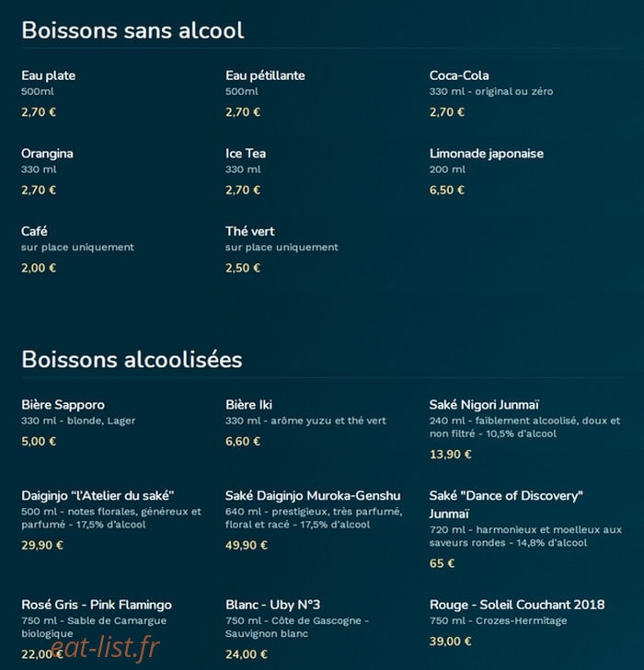Pick Saké "Dance of Discovery" Junmaï

[506, 504]
